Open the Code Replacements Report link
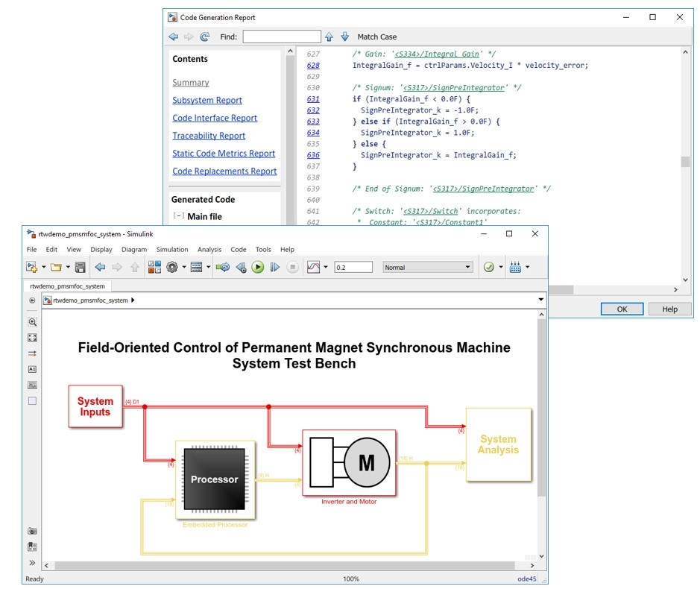Viewport: 700px width, 589px height. click(x=224, y=171)
